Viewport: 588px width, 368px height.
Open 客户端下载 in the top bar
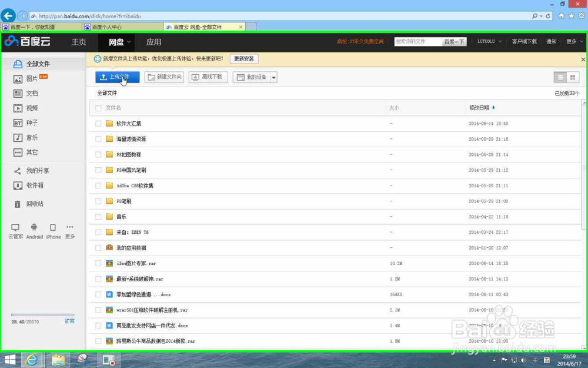click(x=524, y=41)
